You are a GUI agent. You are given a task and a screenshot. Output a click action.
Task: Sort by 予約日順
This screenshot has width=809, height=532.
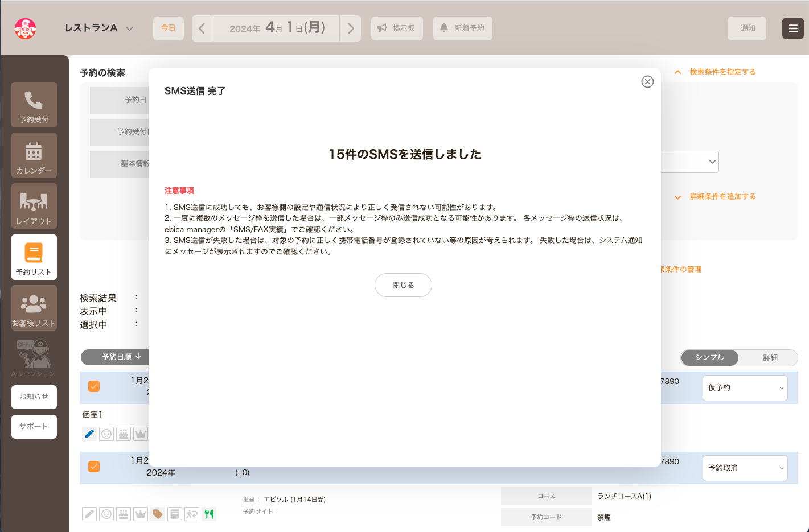116,357
